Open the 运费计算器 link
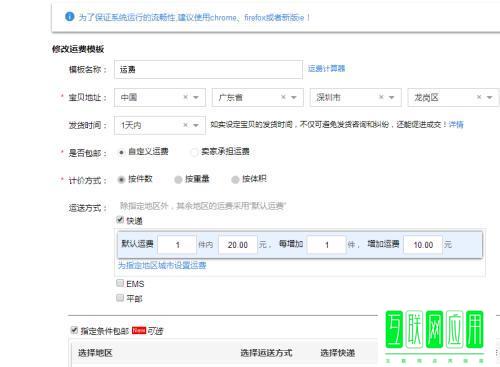This screenshot has width=500, height=367. (x=326, y=69)
